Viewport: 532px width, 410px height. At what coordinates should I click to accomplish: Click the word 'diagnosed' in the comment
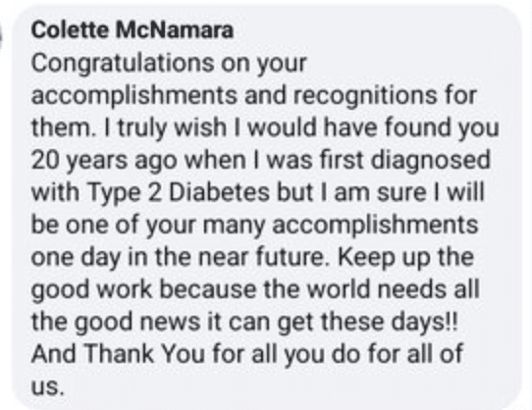pos(431,160)
